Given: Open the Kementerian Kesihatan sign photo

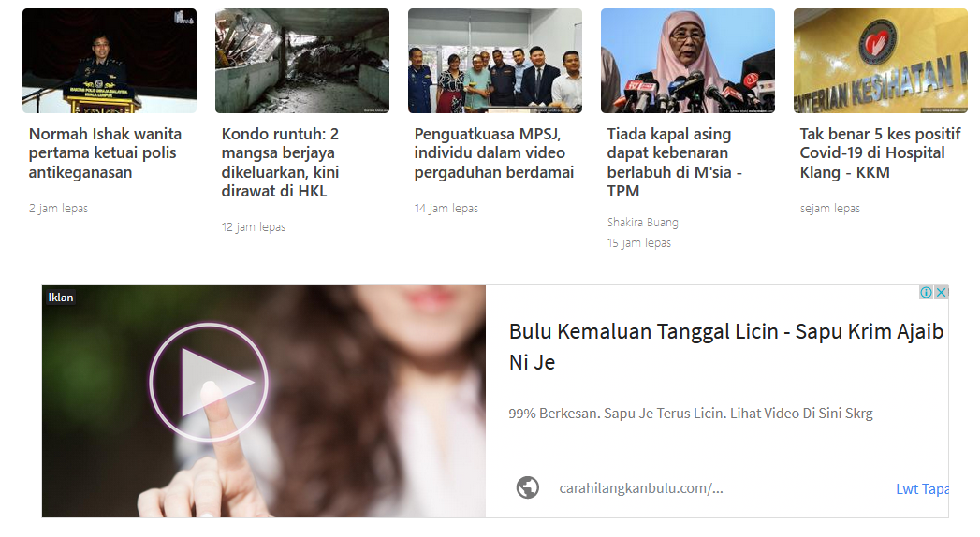Looking at the screenshot, I should coord(881,61).
